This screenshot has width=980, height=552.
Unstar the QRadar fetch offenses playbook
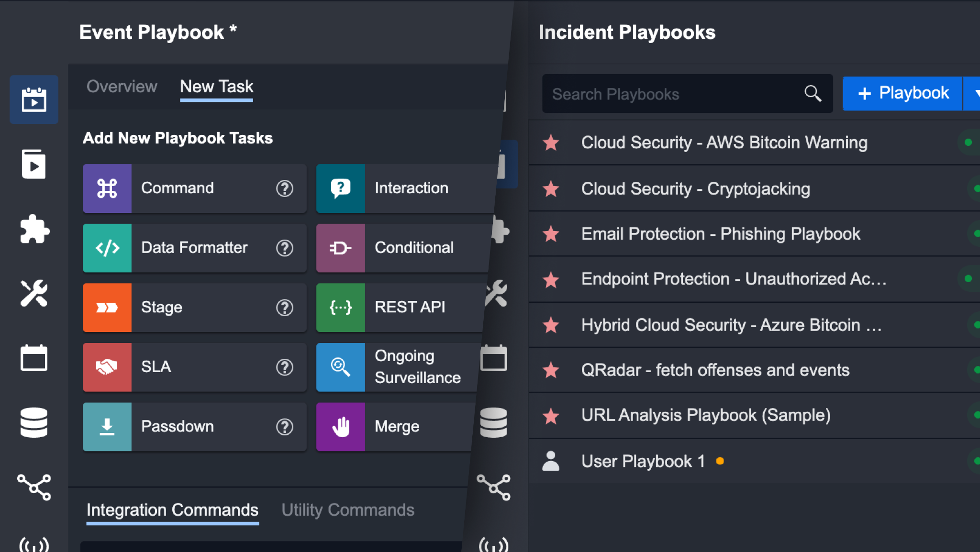point(551,370)
